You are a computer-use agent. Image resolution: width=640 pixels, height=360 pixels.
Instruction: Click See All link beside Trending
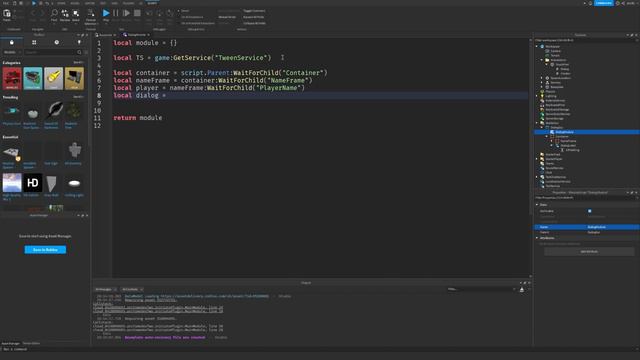[78, 97]
